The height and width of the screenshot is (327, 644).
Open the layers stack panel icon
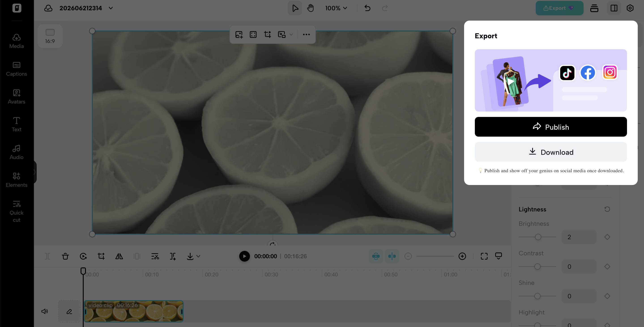594,8
